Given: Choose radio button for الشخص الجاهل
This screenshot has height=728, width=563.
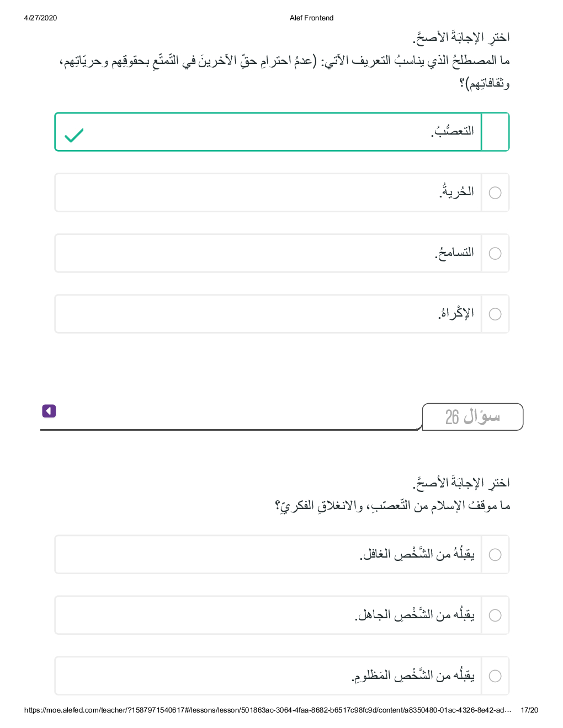Looking at the screenshot, I should click(495, 615).
